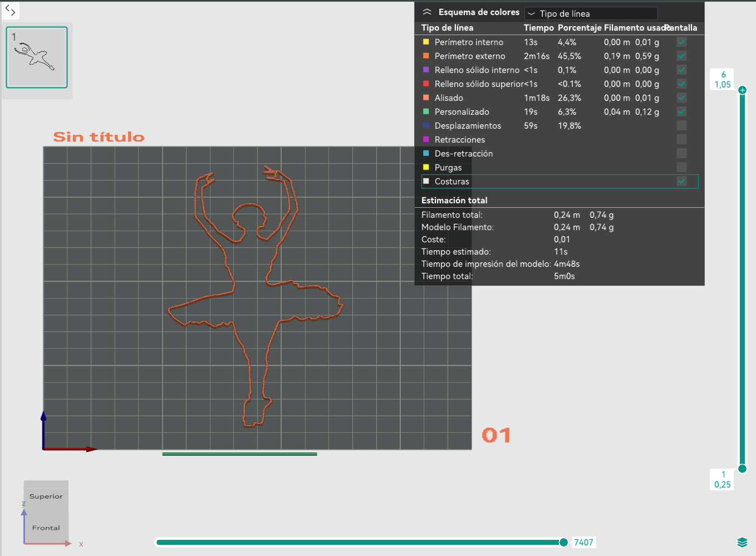
Task: Toggle the Perímetro interno display checkbox
Action: 681,42
